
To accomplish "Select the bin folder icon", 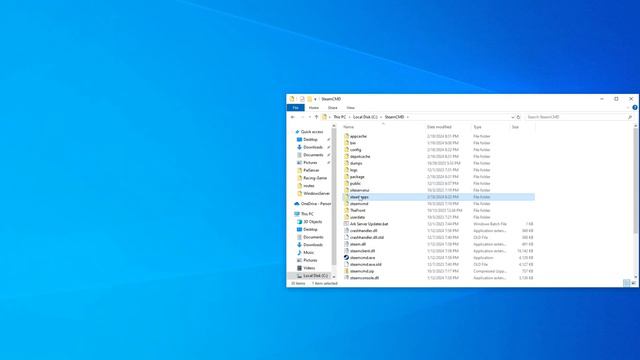I will point(346,143).
